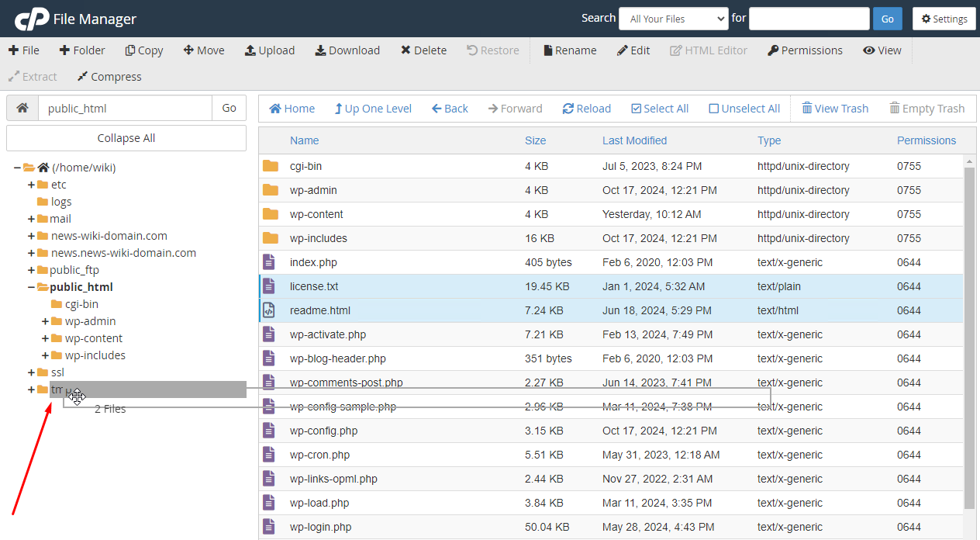Image resolution: width=980 pixels, height=540 pixels.
Task: Click the search text input field
Action: point(809,19)
